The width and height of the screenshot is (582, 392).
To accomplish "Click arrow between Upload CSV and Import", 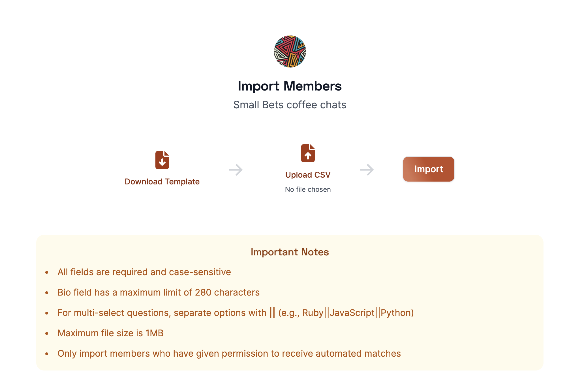I will 367,170.
